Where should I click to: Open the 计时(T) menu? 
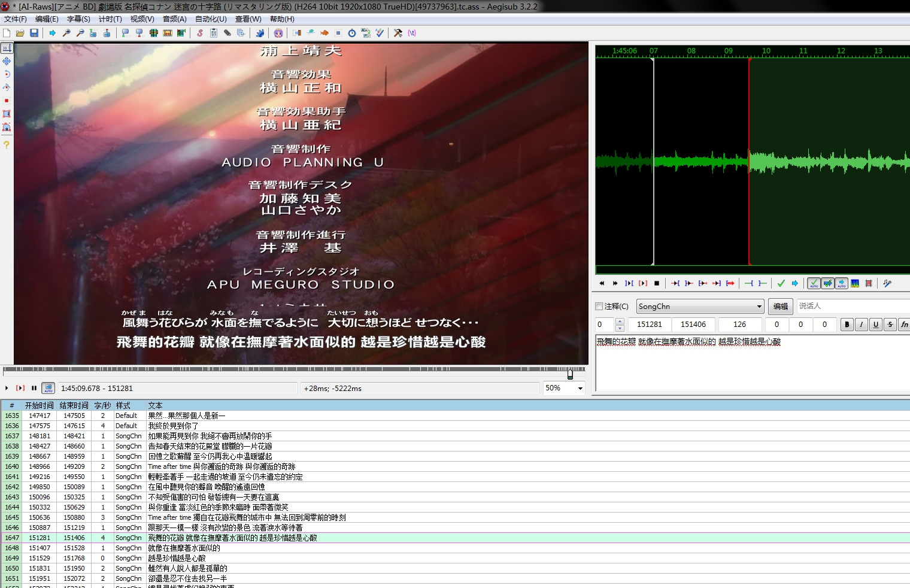pos(110,19)
